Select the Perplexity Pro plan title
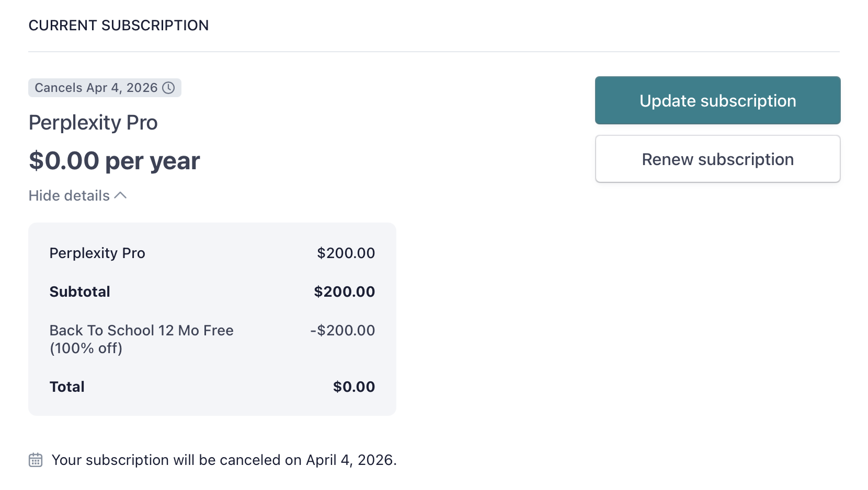 point(93,123)
